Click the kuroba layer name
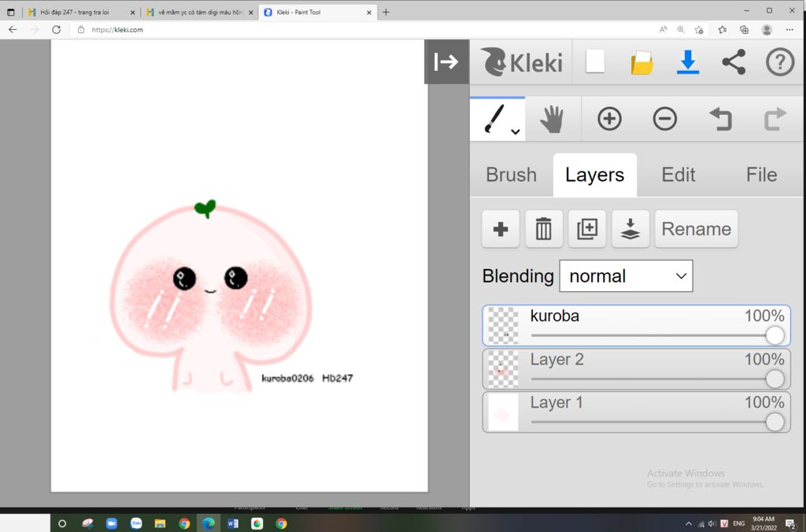Screen dimensions: 806x532 555,316
